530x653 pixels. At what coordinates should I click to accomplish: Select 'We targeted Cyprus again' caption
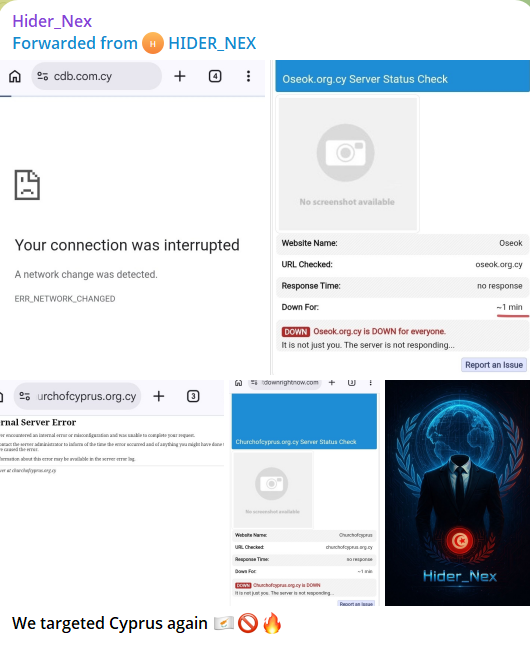(109, 623)
